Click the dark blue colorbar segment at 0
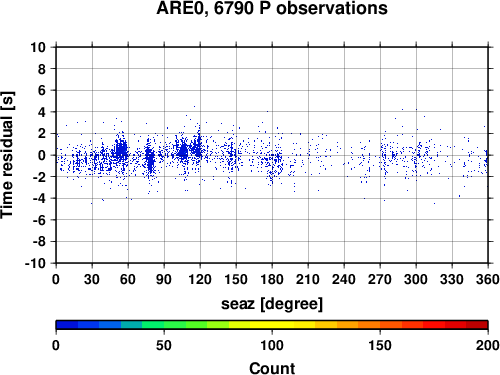Screen dimensions: 500x375 (x=67, y=325)
